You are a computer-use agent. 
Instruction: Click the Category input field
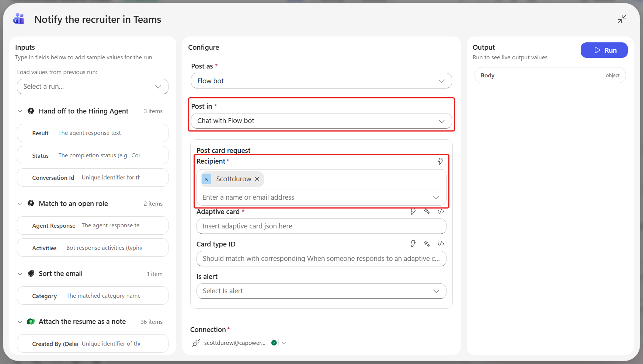(x=93, y=296)
